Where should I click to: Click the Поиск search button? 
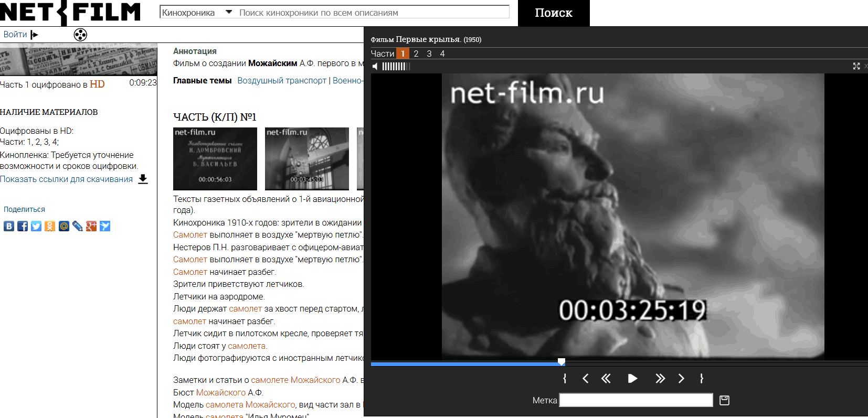[554, 13]
